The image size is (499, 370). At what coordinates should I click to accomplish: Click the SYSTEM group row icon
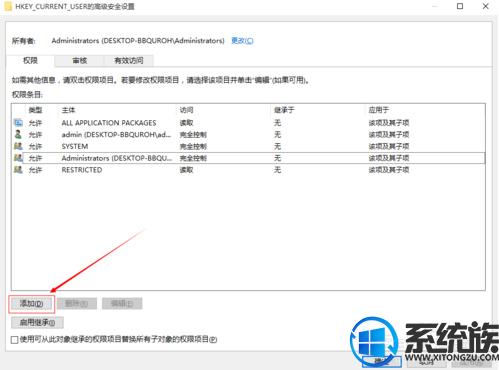pos(18,146)
